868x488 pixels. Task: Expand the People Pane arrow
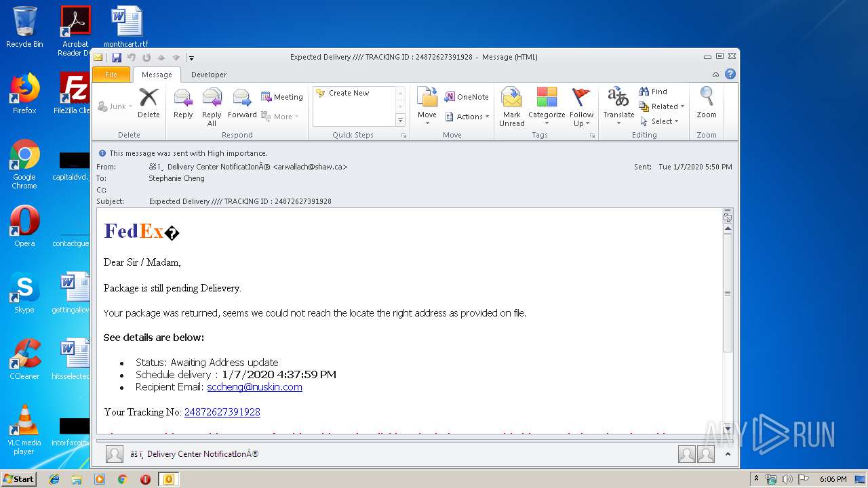pyautogui.click(x=727, y=454)
